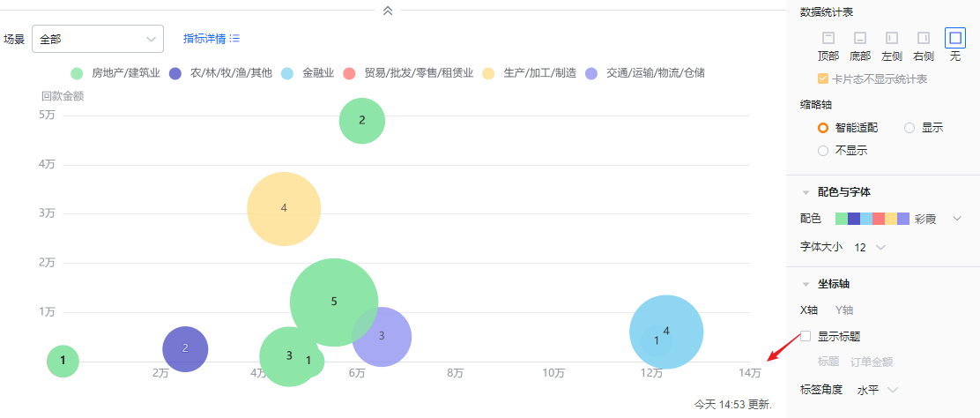Place statistics table on 左侧
The image size is (980, 418).
[x=891, y=39]
